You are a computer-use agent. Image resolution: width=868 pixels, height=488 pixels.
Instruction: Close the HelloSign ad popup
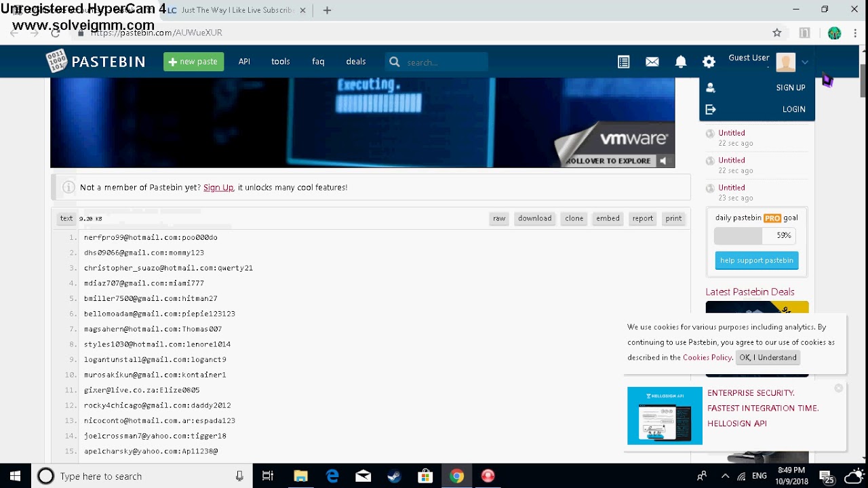click(839, 388)
